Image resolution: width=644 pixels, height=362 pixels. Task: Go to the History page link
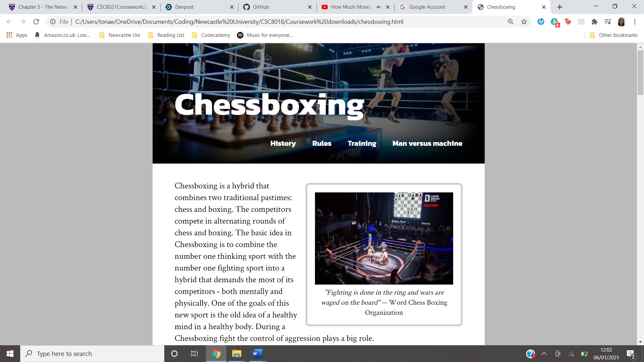283,143
